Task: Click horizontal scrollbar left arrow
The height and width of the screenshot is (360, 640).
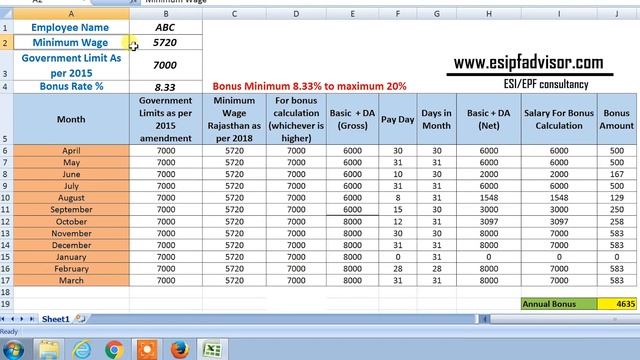Action: pyautogui.click(x=484, y=319)
